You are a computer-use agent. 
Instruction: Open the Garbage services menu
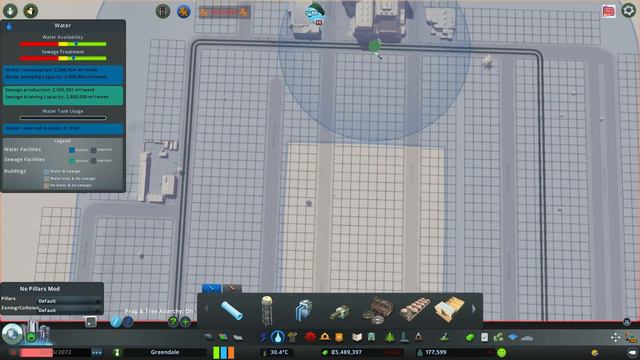(292, 337)
